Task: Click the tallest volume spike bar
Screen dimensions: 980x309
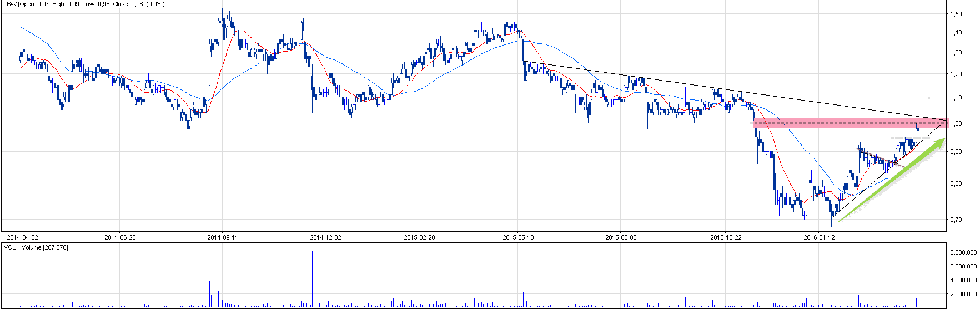Action: pyautogui.click(x=312, y=278)
